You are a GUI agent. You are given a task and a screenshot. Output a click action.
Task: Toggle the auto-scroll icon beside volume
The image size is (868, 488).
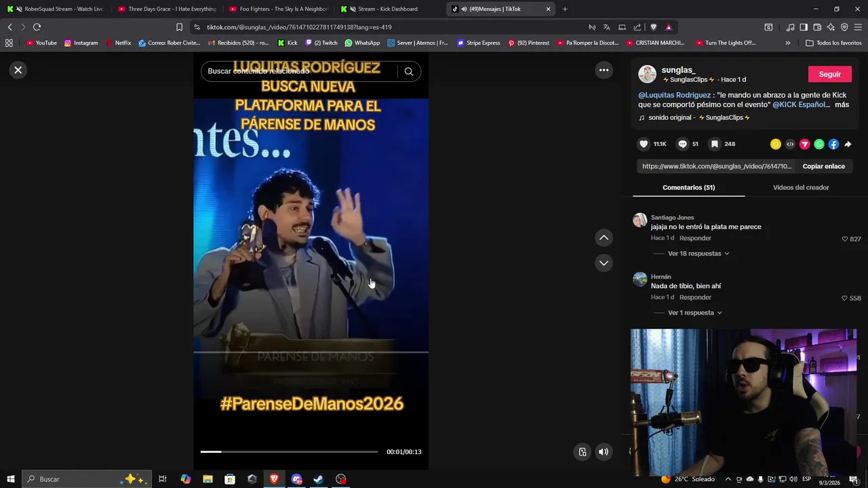coord(583,452)
